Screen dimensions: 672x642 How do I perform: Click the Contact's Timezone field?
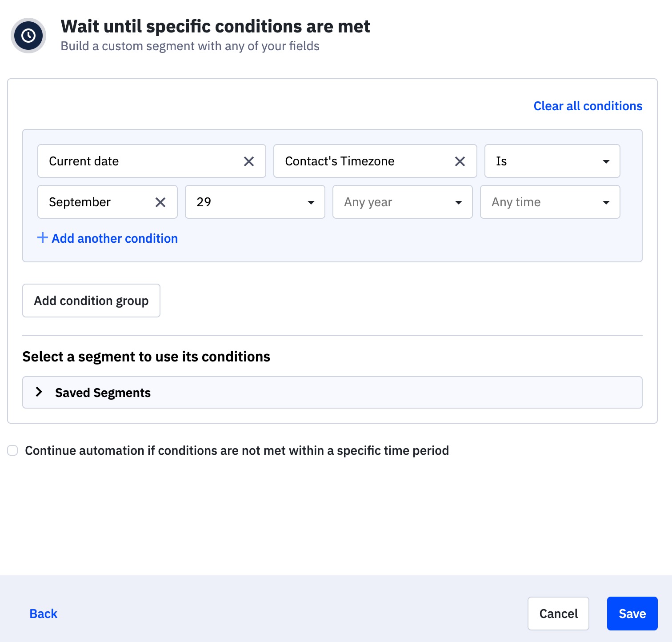360,161
